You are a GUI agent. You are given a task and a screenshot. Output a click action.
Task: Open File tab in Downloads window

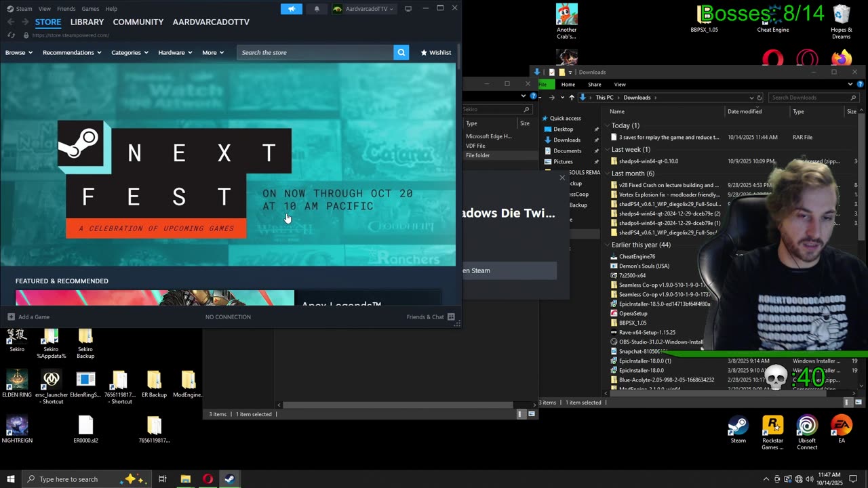543,85
